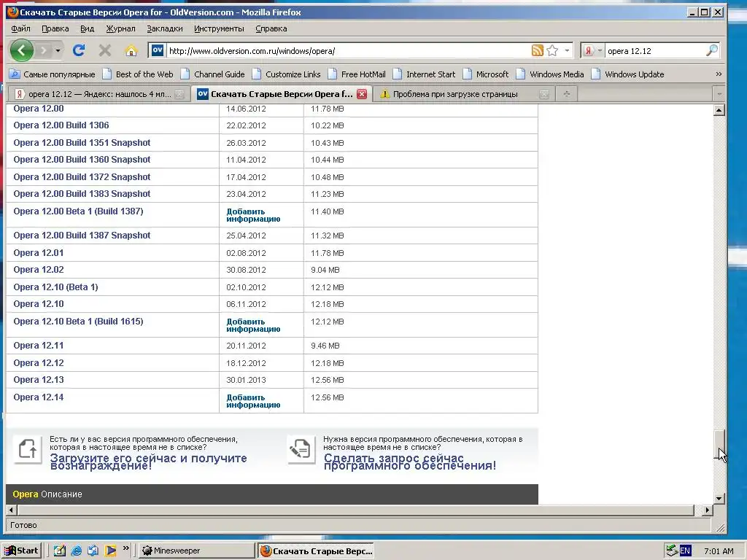Open the Справка menu

tap(271, 28)
